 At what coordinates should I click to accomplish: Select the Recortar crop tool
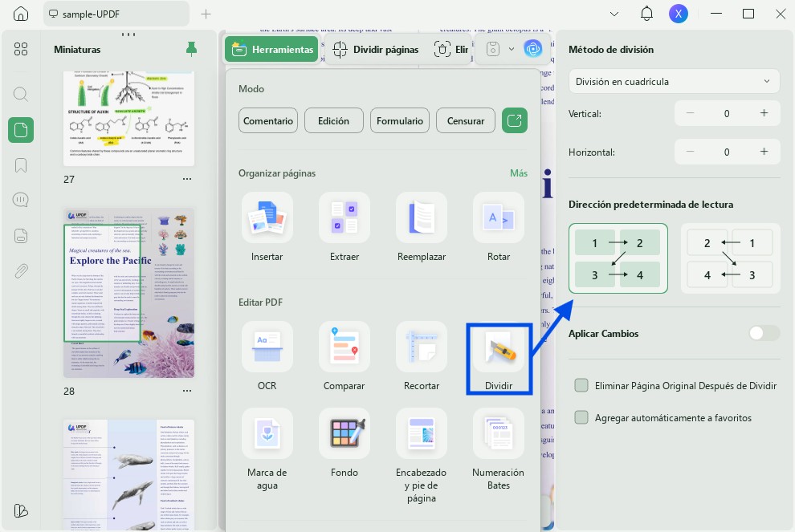(422, 347)
